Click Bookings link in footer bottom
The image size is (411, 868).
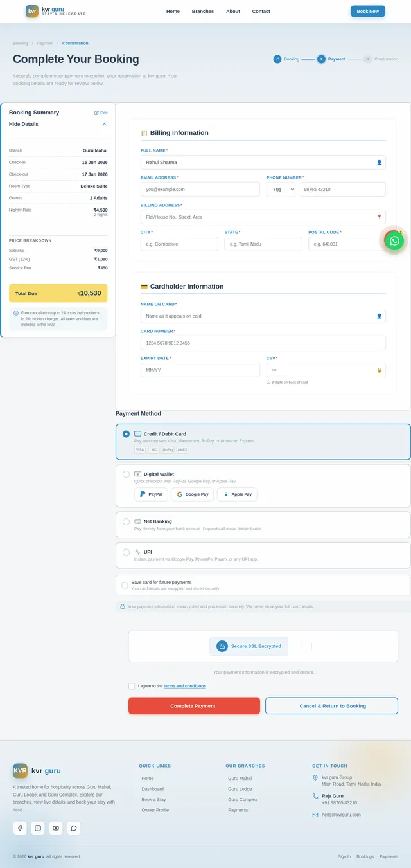tap(365, 856)
